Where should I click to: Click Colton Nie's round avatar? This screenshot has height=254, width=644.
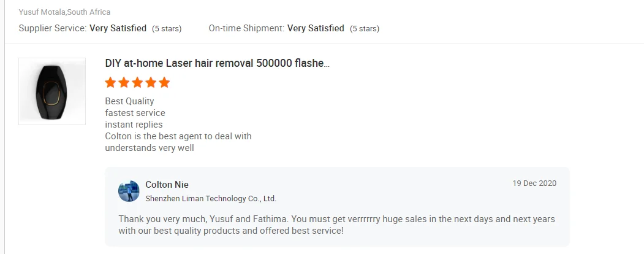(x=129, y=191)
